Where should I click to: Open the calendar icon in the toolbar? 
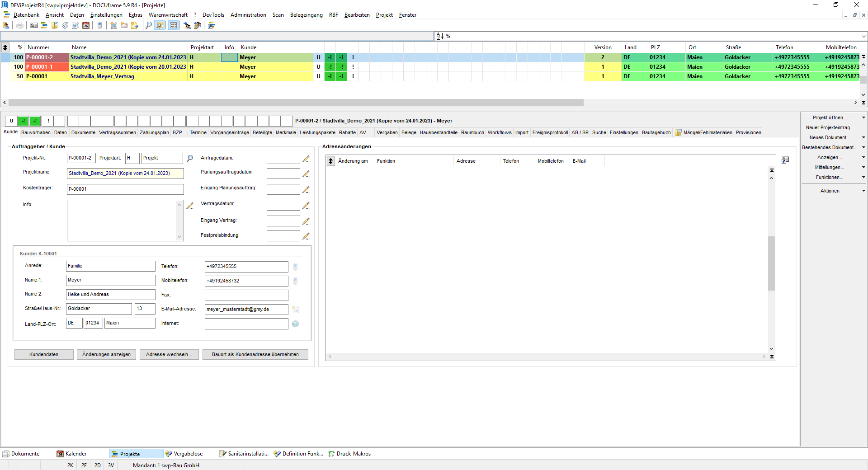click(x=86, y=25)
